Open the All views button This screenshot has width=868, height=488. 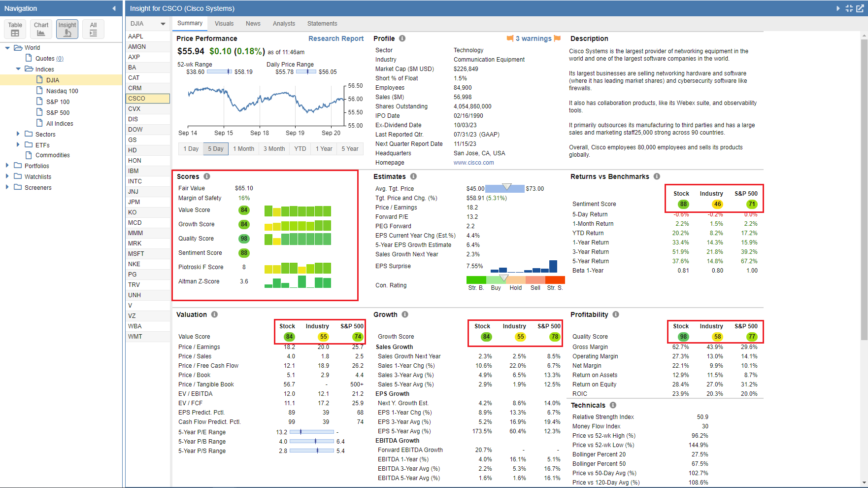point(93,29)
